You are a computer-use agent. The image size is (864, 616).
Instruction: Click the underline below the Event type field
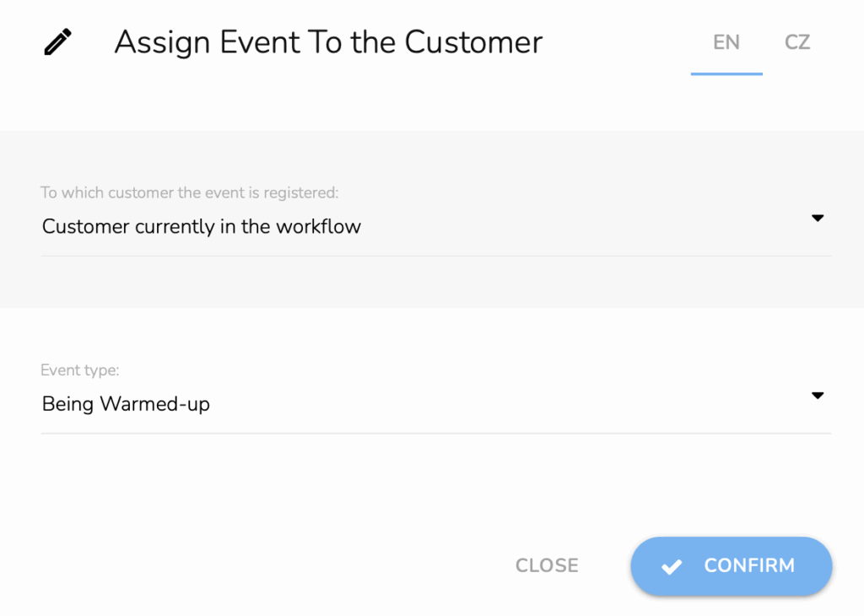point(435,434)
